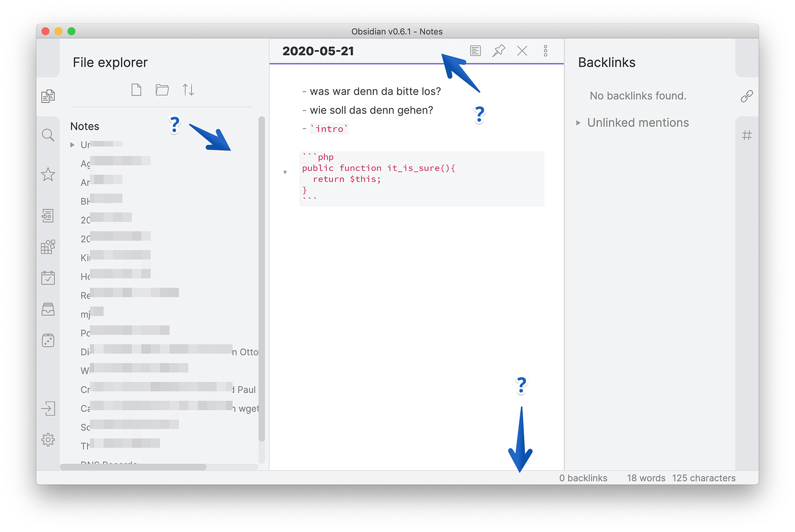This screenshot has width=795, height=532.
Task: Select the file starting with 'Re'
Action: pyautogui.click(x=130, y=295)
